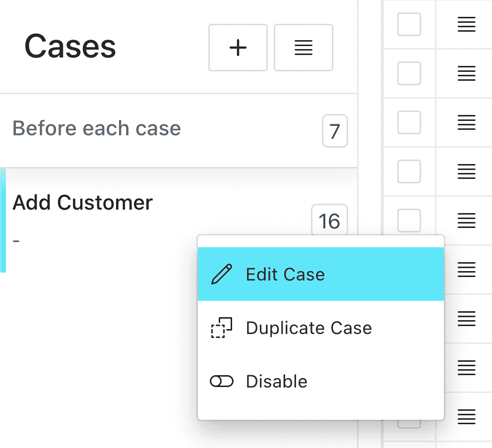This screenshot has width=492, height=448.
Task: Click the pencil icon beside Edit Case
Action: coord(222,275)
